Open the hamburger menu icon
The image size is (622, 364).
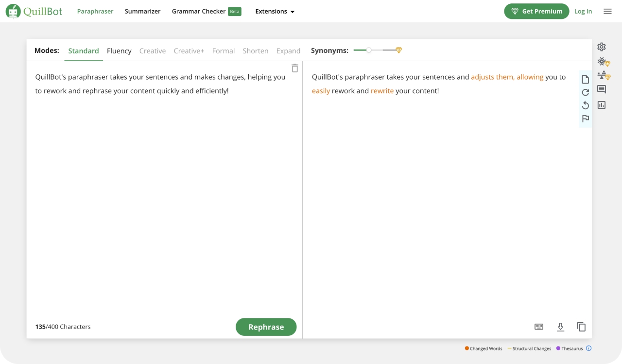click(607, 11)
